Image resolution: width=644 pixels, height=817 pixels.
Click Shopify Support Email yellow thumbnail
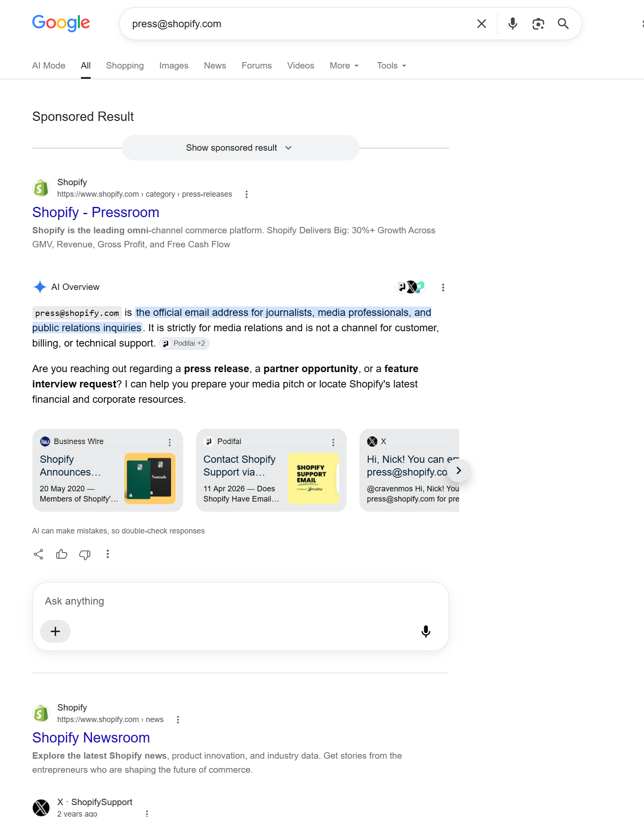tap(313, 479)
